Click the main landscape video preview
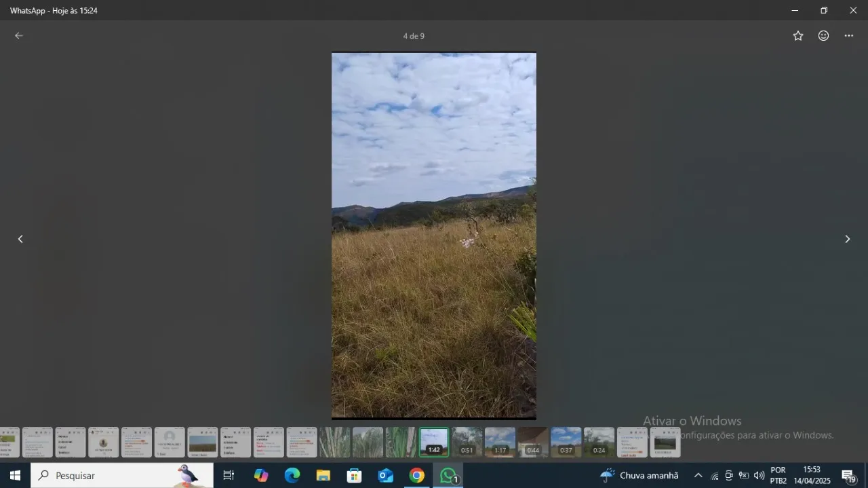Viewport: 868px width, 488px height. (x=434, y=236)
